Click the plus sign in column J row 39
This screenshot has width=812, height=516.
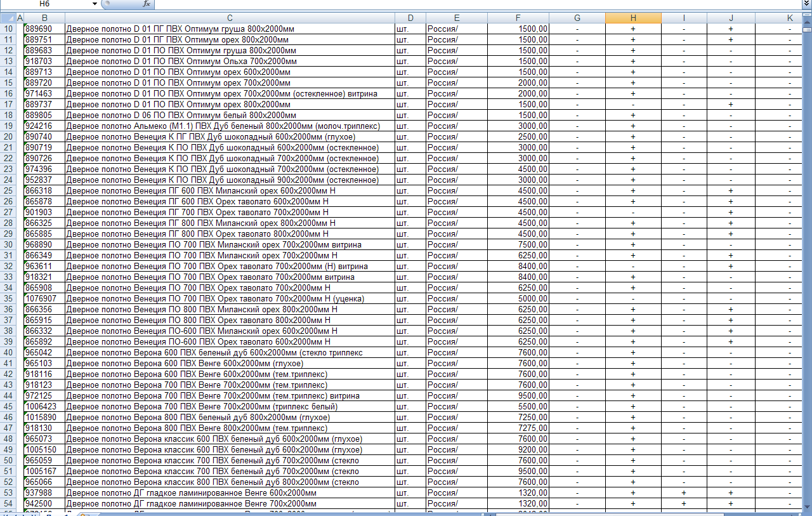(x=731, y=341)
